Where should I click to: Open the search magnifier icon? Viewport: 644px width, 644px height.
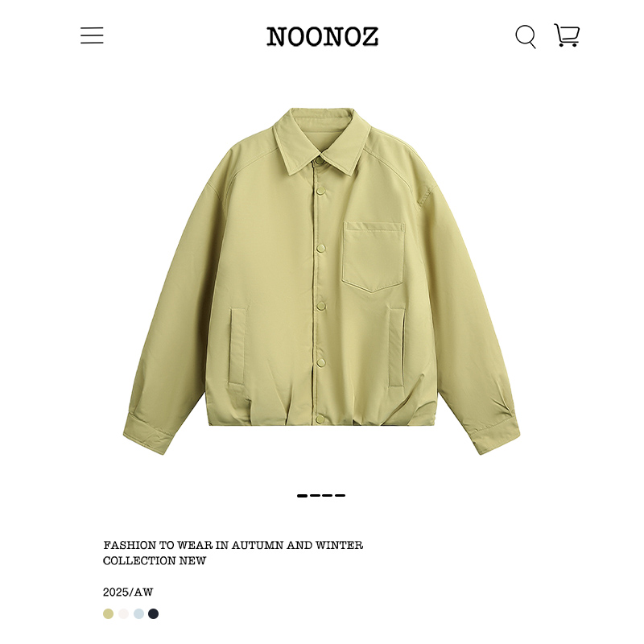[x=526, y=36]
